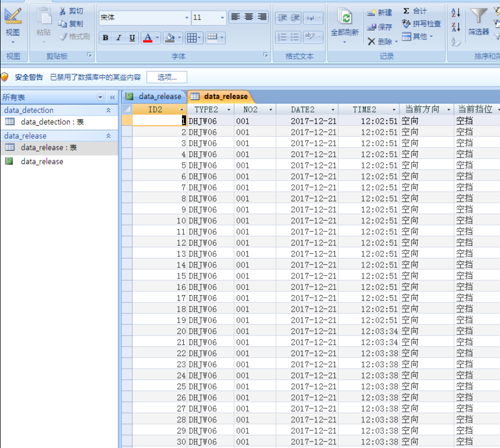
Task: Open the 宋体 font name dropdown
Action: (187, 18)
